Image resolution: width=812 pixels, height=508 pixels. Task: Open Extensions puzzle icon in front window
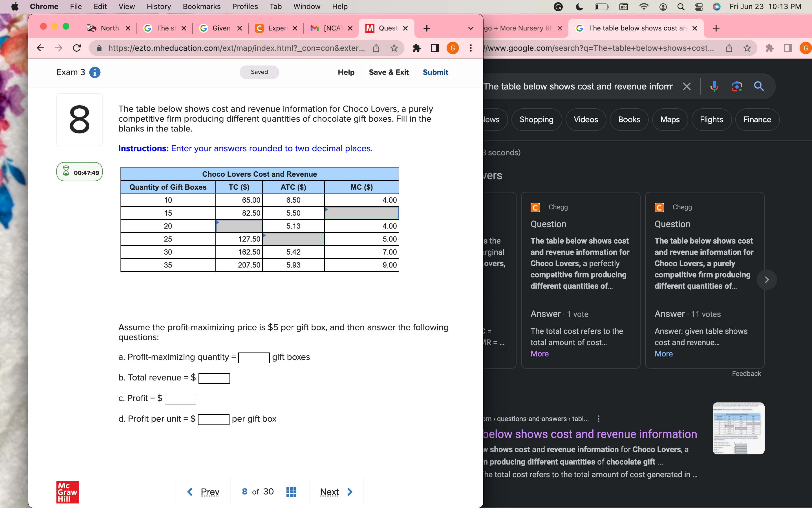pos(416,48)
